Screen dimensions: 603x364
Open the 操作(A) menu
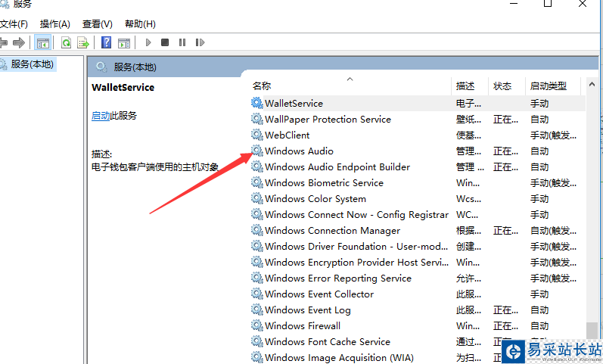coord(55,24)
